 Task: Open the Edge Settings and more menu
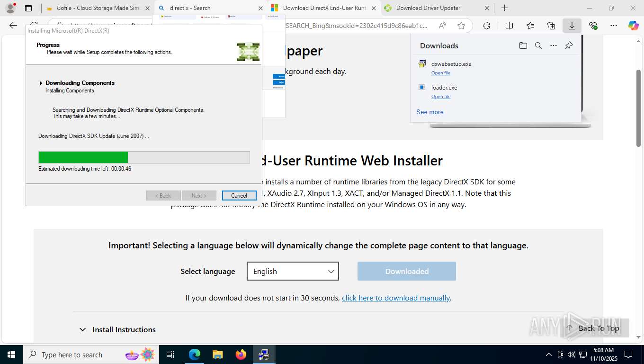tap(614, 26)
